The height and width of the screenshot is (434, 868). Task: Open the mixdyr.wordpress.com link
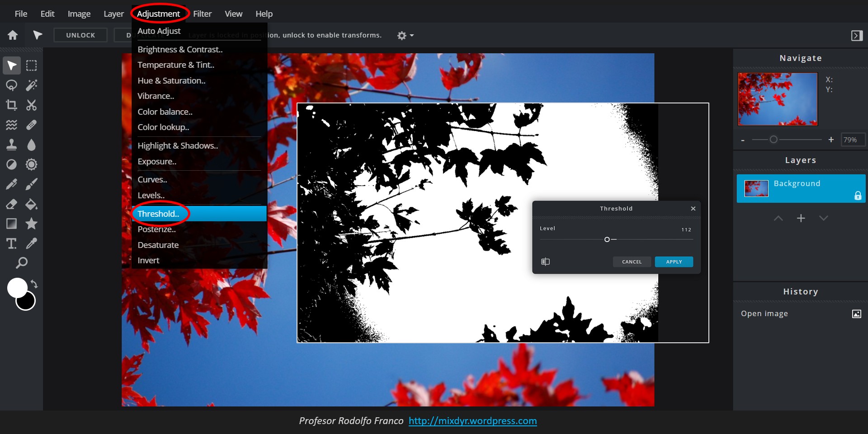pos(472,421)
